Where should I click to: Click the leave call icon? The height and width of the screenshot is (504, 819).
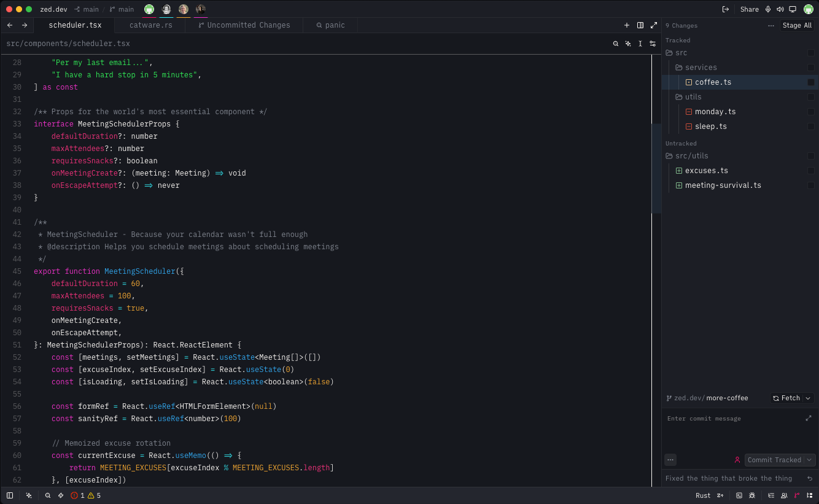726,9
